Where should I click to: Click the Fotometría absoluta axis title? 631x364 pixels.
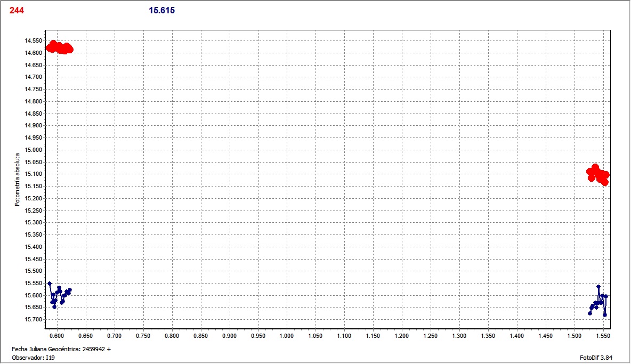pyautogui.click(x=17, y=181)
